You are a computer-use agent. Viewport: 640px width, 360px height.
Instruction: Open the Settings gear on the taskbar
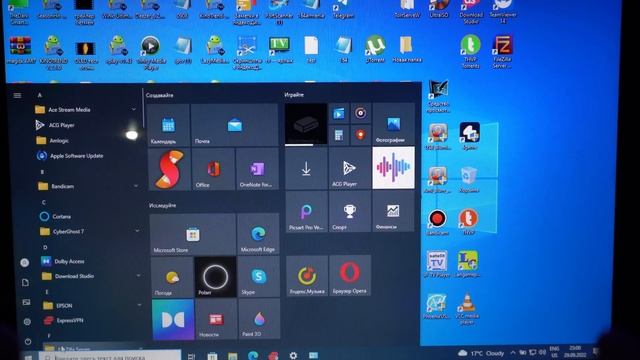293,356
